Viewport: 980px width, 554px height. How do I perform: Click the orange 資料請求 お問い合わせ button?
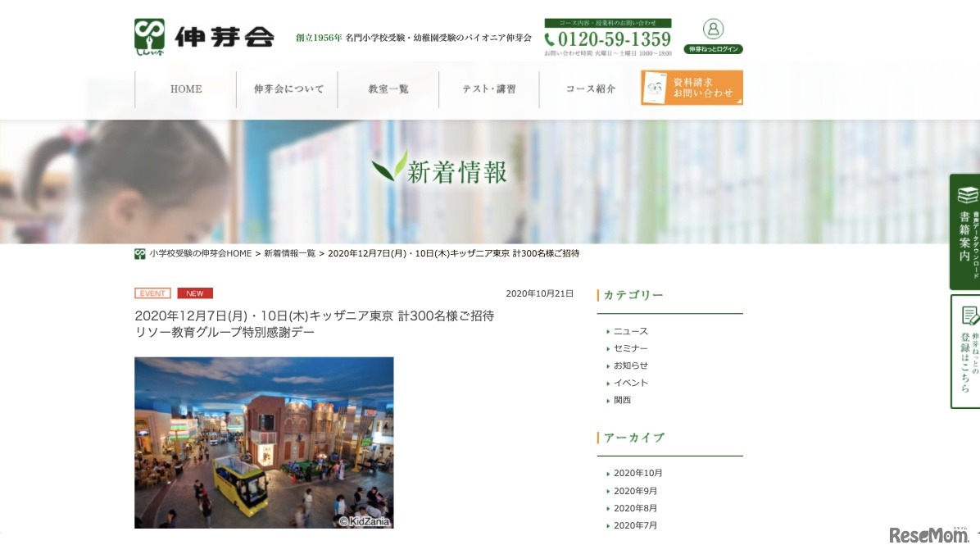tap(692, 88)
